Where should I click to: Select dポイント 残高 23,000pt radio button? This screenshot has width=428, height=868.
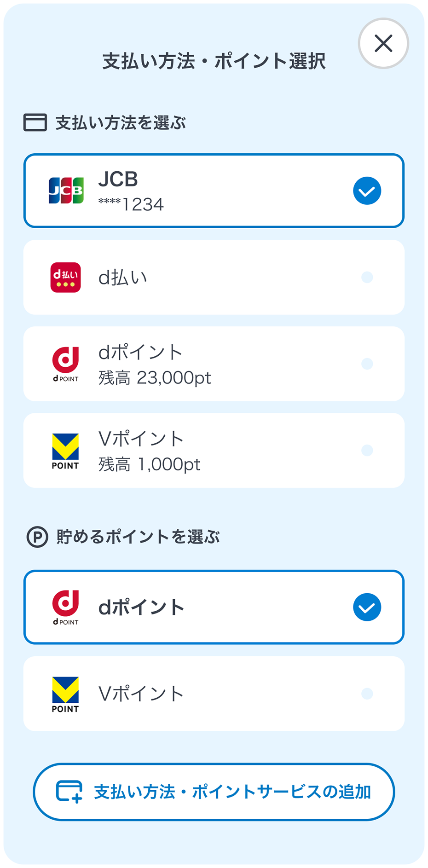click(367, 364)
